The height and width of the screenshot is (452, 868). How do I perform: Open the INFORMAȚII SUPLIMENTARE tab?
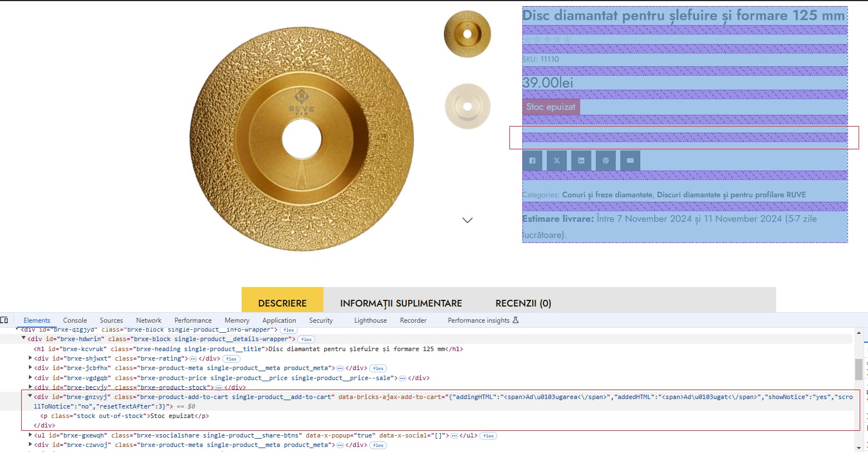[401, 303]
